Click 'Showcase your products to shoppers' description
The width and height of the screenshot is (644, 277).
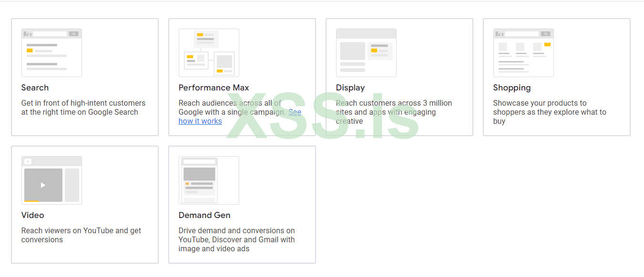550,112
